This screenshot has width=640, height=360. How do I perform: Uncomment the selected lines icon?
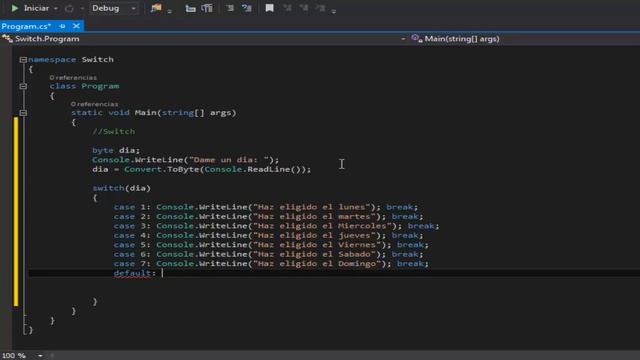247,8
